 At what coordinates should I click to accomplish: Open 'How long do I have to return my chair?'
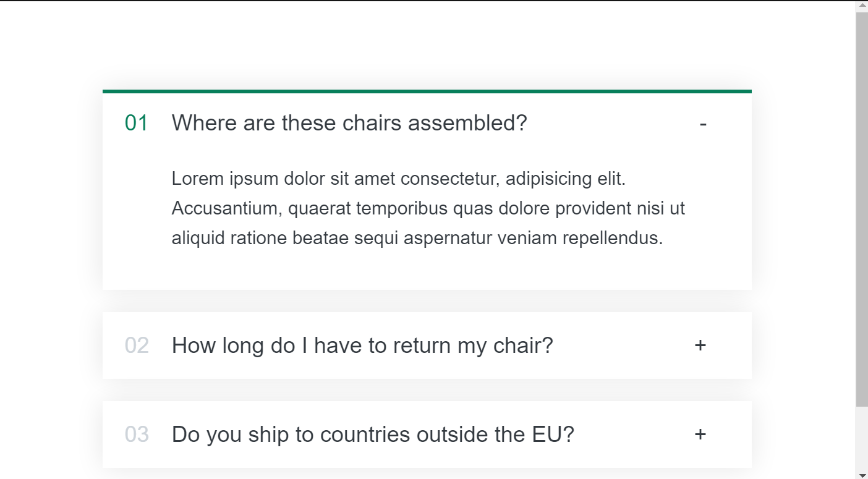(x=362, y=345)
